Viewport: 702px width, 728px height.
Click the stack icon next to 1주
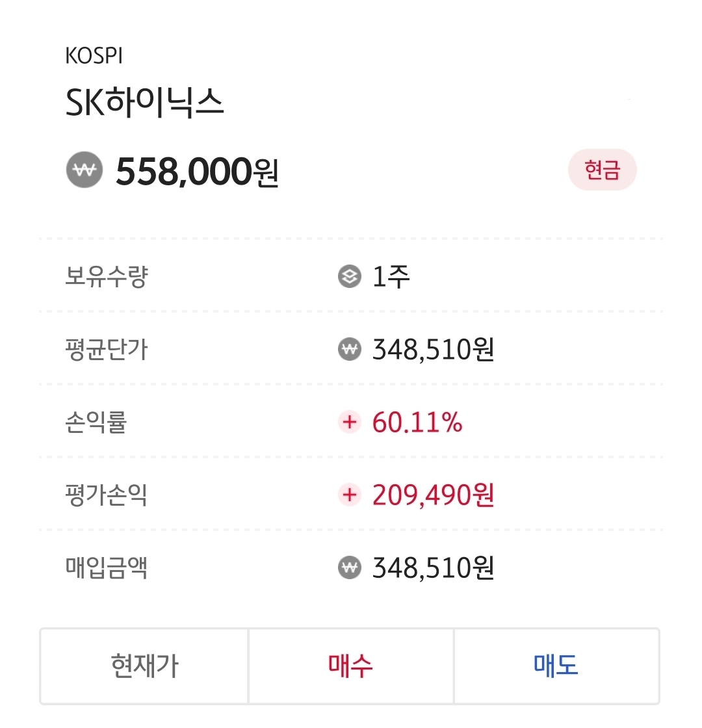pos(350,278)
